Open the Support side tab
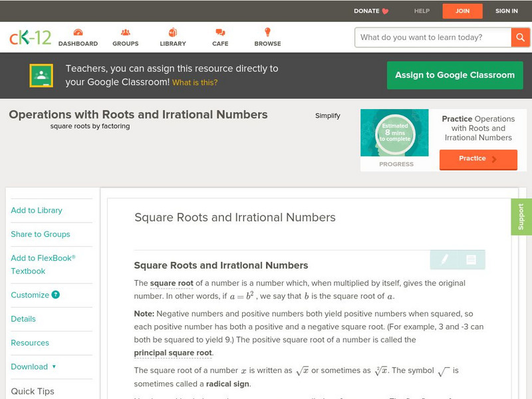The height and width of the screenshot is (399, 532). pyautogui.click(x=521, y=217)
